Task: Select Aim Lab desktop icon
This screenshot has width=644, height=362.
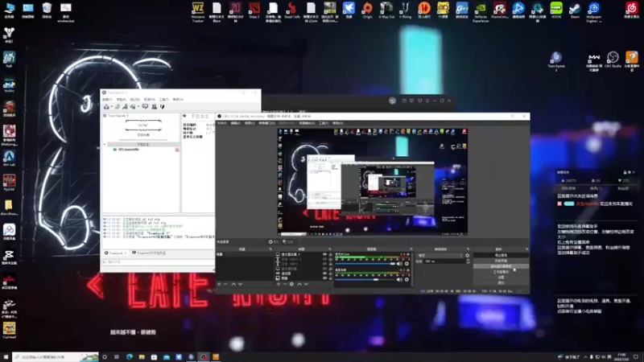Action: (9, 158)
